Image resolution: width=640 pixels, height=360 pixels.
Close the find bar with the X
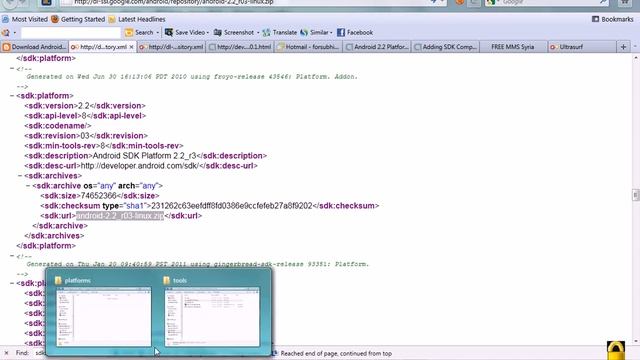[6, 353]
